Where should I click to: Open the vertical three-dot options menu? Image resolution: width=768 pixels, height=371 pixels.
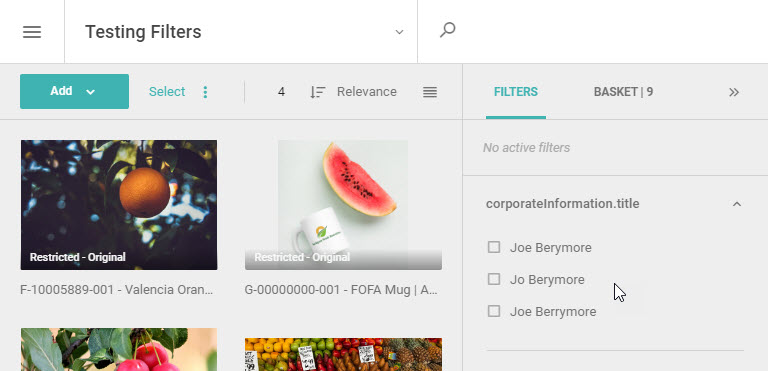tap(205, 92)
